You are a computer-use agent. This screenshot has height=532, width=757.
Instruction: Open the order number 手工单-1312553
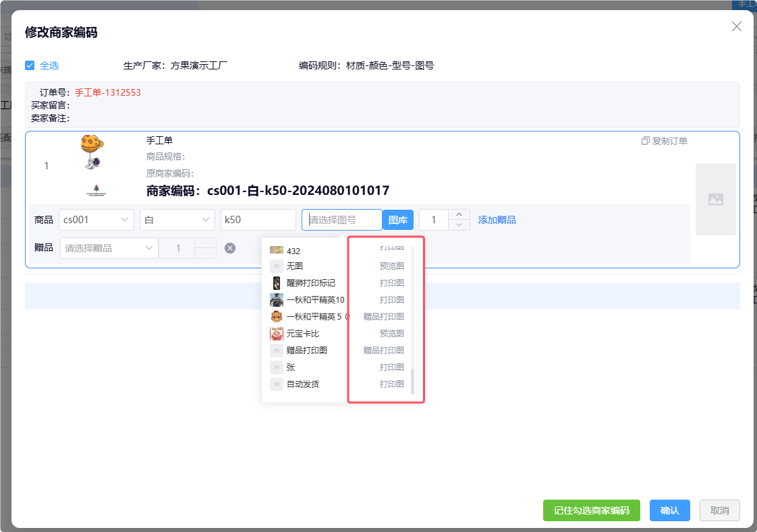point(108,92)
